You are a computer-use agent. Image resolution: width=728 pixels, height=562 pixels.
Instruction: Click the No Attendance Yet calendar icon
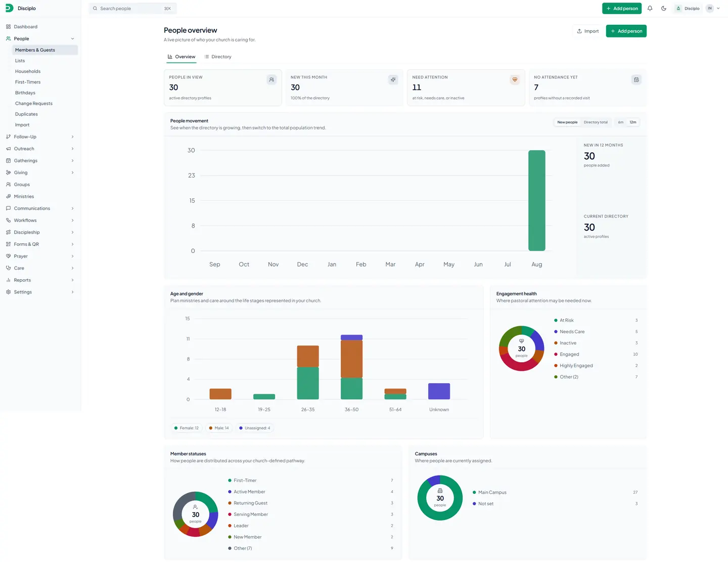click(x=636, y=79)
